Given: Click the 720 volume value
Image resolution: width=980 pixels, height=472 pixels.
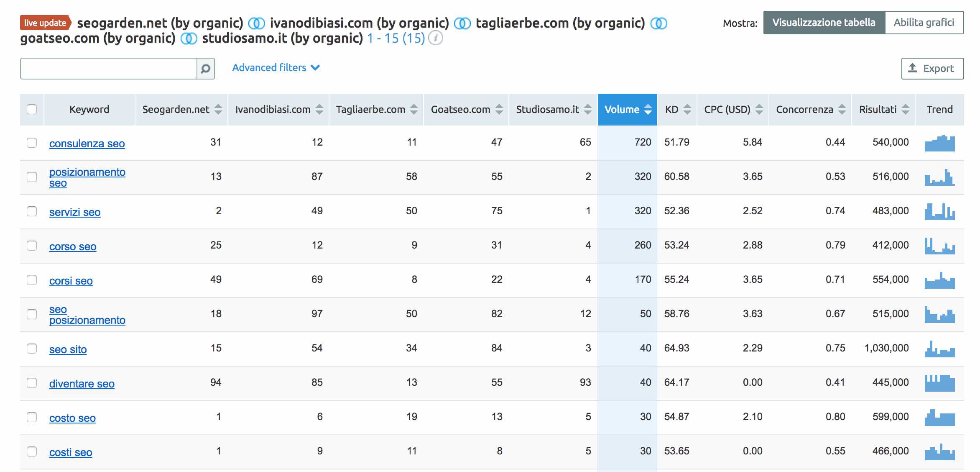Looking at the screenshot, I should (x=643, y=142).
